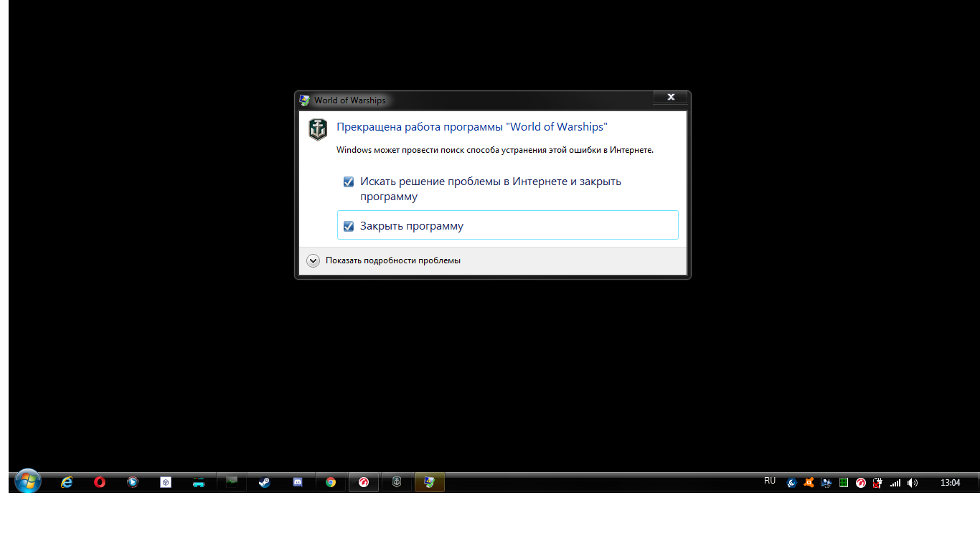Open the clock showing 13:04

pos(951,483)
